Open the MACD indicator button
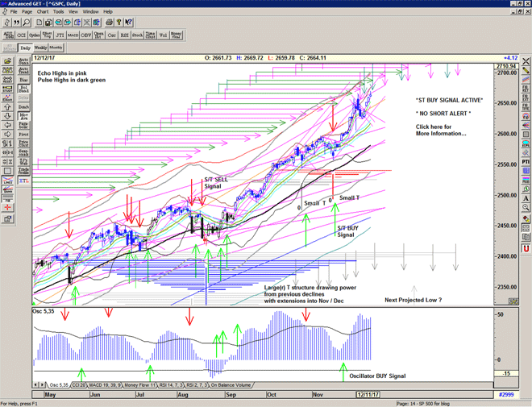532x407 pixels. (x=73, y=35)
